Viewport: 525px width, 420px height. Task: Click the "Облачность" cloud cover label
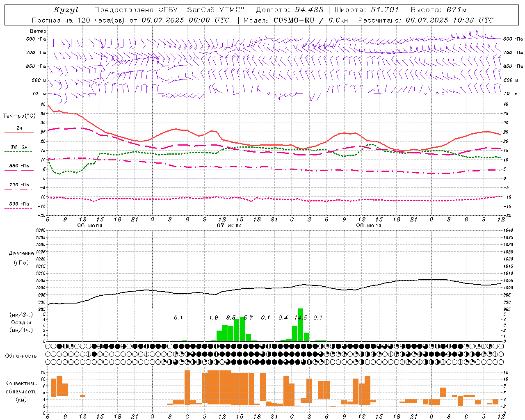tap(21, 356)
